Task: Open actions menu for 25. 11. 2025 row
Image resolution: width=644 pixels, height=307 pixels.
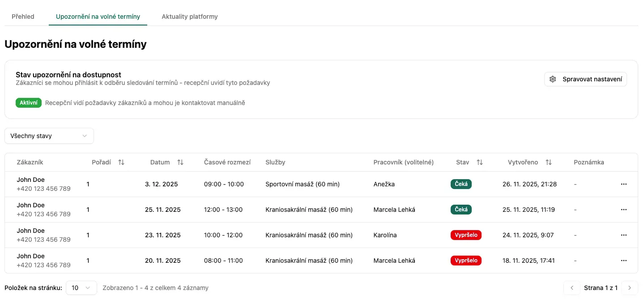Action: tap(624, 210)
